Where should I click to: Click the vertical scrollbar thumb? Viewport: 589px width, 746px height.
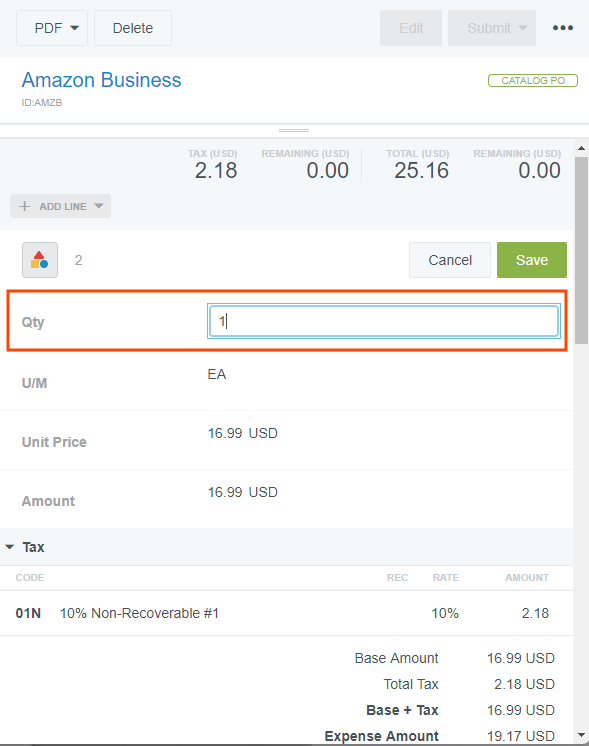tap(581, 250)
